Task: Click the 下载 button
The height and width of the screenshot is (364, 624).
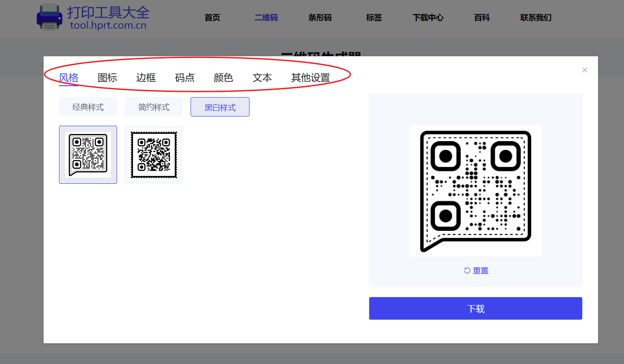Action: coord(476,308)
